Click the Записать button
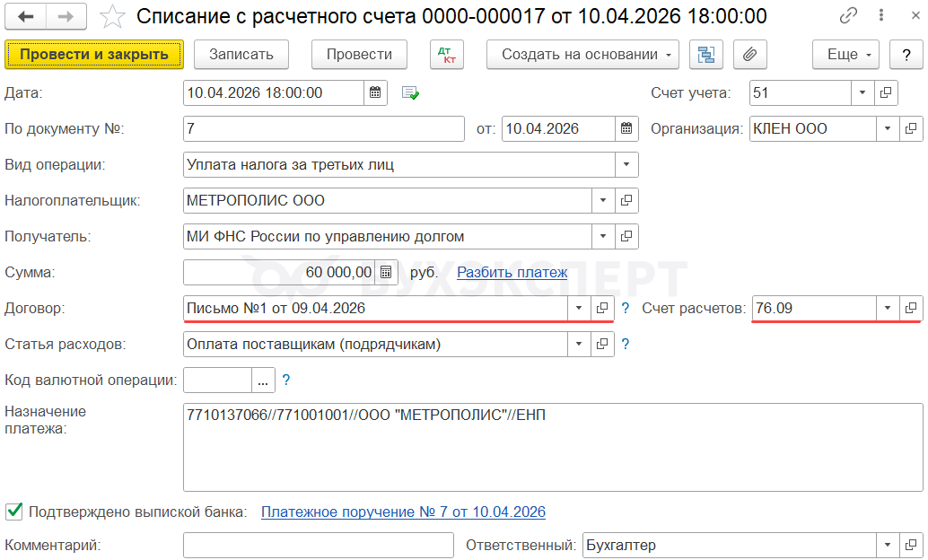928x560 pixels. pyautogui.click(x=241, y=55)
